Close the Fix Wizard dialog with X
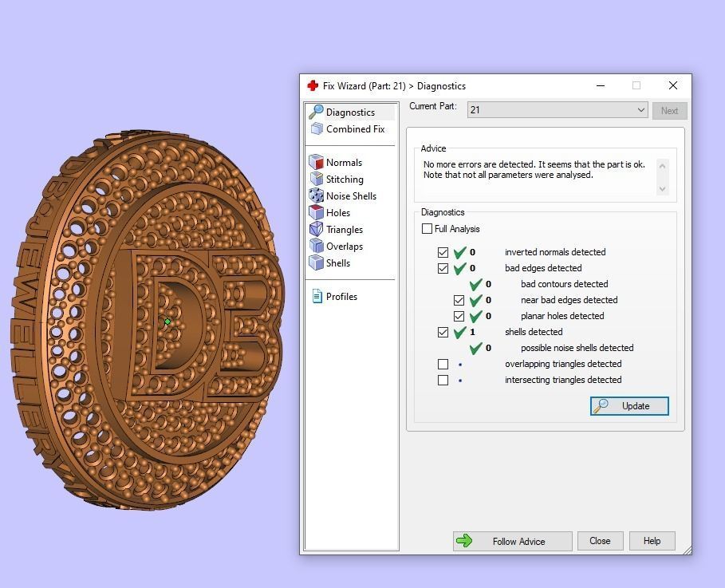Image resolution: width=725 pixels, height=588 pixels. coord(673,85)
